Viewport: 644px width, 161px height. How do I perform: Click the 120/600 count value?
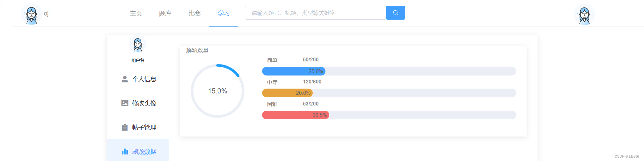pos(312,82)
